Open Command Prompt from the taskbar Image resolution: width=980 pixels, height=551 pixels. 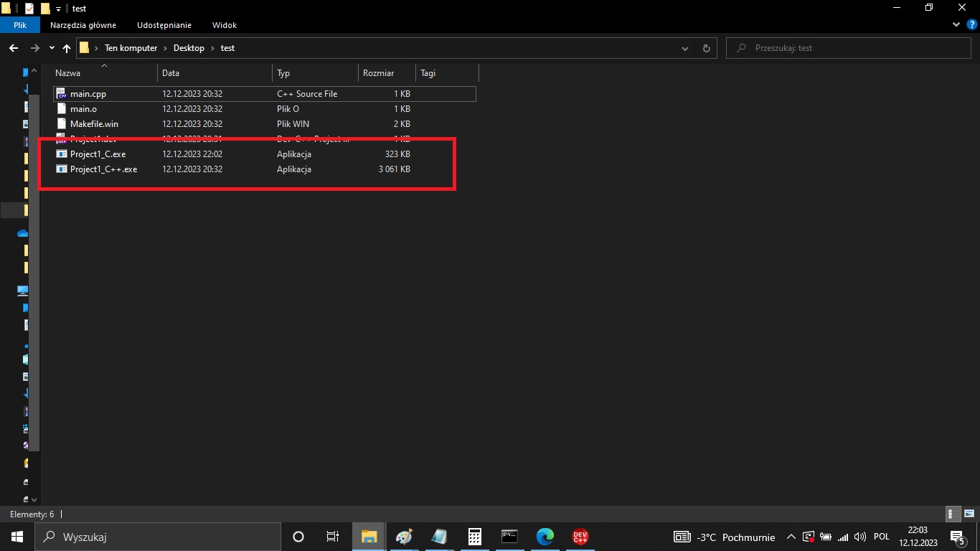509,537
